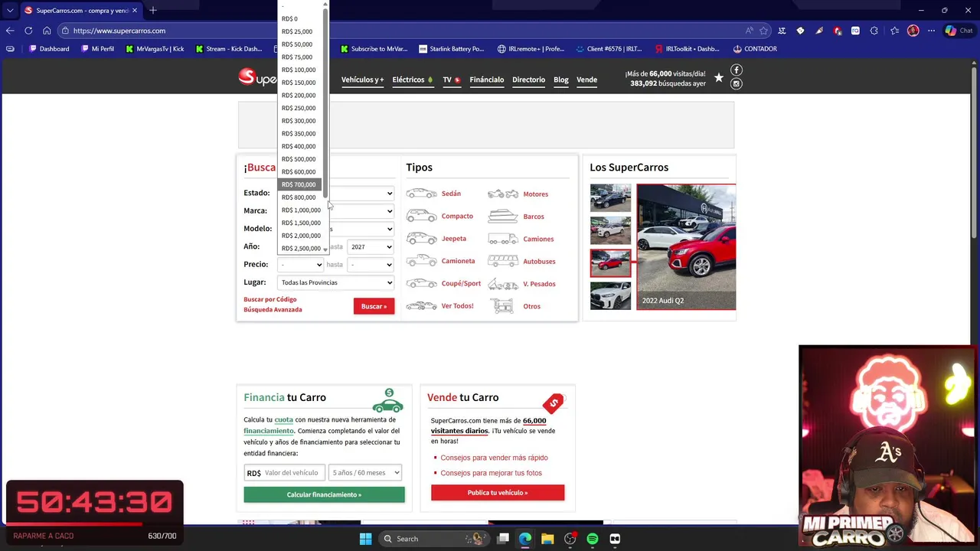Click Publica tu vehículo » button
Image resolution: width=980 pixels, height=551 pixels.
click(498, 493)
